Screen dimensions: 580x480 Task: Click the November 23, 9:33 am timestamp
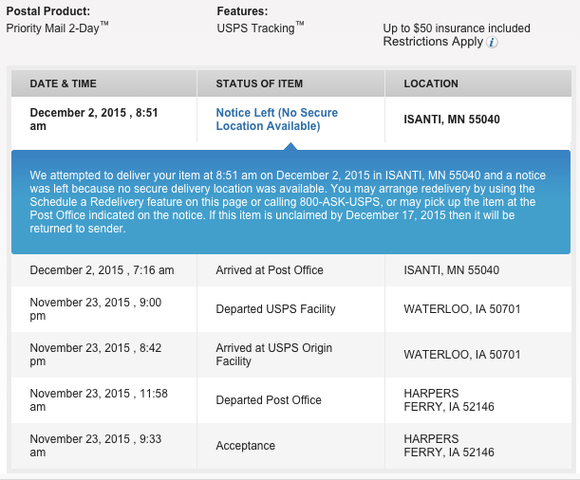[95, 445]
